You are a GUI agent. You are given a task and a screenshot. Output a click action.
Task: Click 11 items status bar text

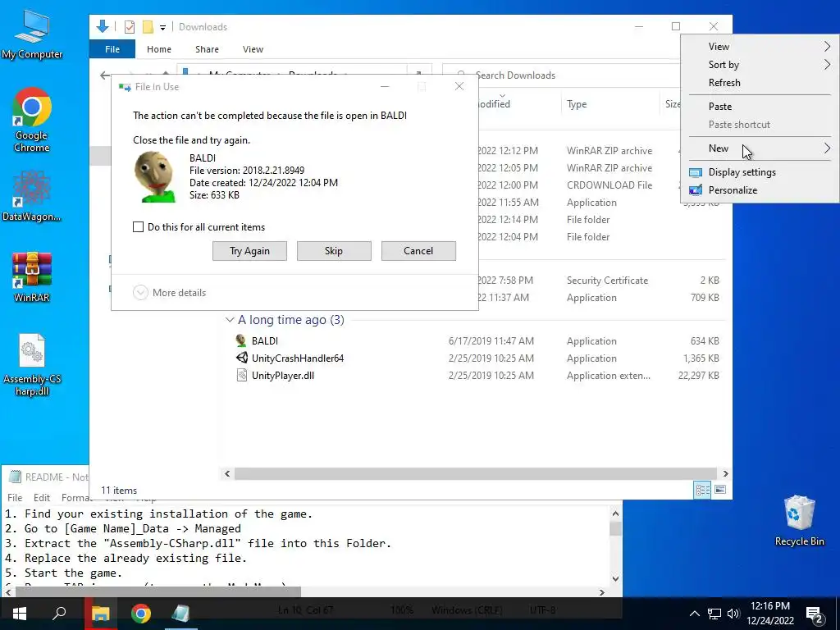point(119,491)
